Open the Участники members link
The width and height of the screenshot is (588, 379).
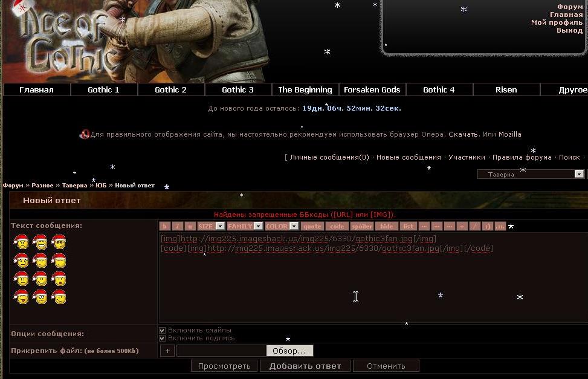click(467, 157)
